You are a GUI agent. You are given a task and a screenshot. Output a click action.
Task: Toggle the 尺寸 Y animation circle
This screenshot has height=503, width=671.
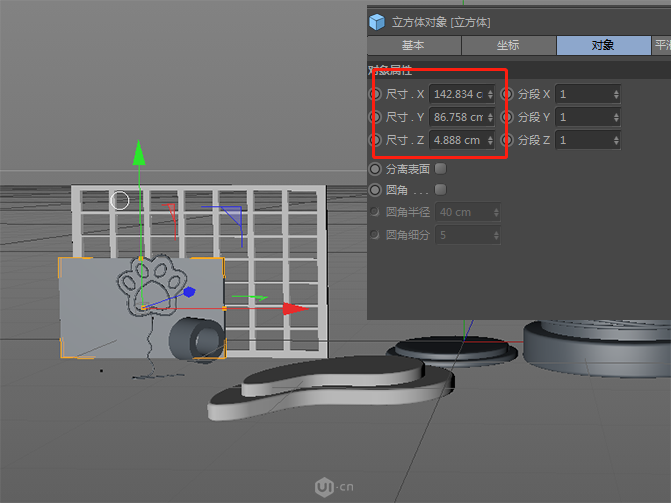(375, 117)
